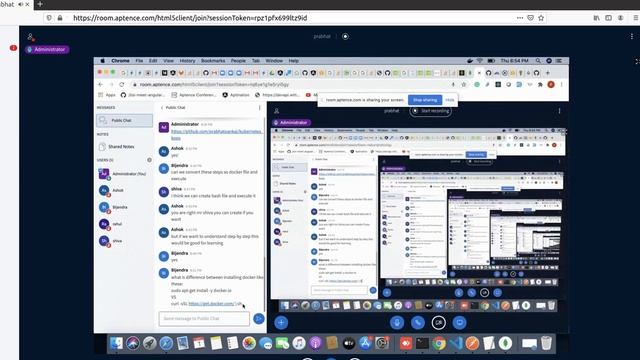Open Firefox account icon in toolbar

coord(620,18)
